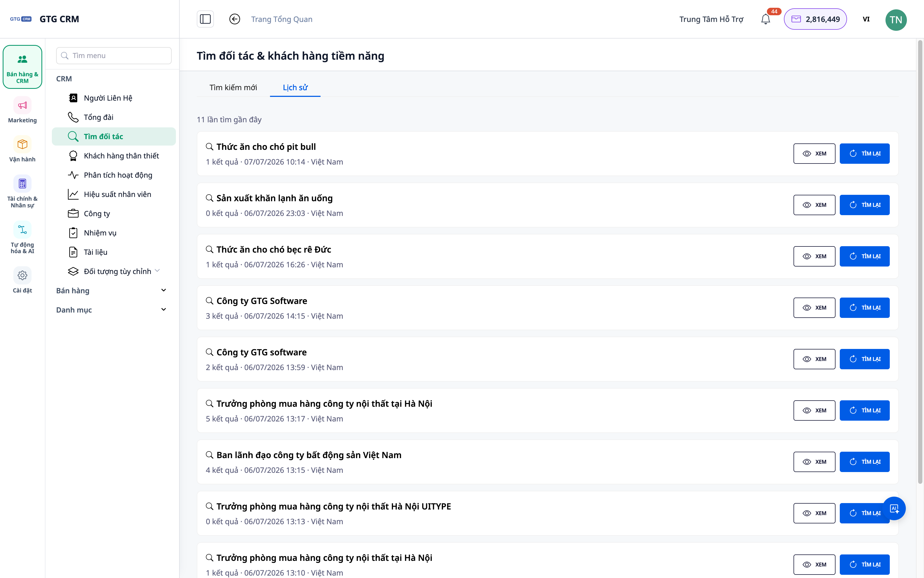This screenshot has height=578, width=924.
Task: Re-run search Thức ăn cho chó bẹc rê Đức
Action: click(864, 257)
